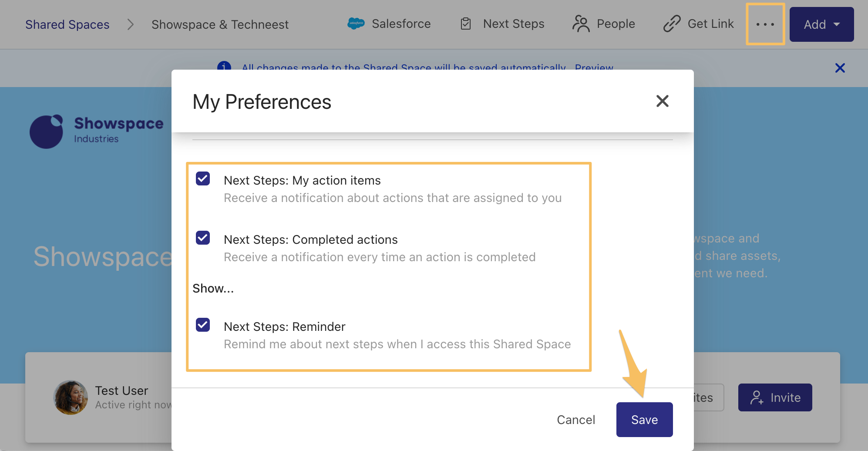Viewport: 868px width, 451px height.
Task: Open the three-dots more options menu
Action: point(765,24)
